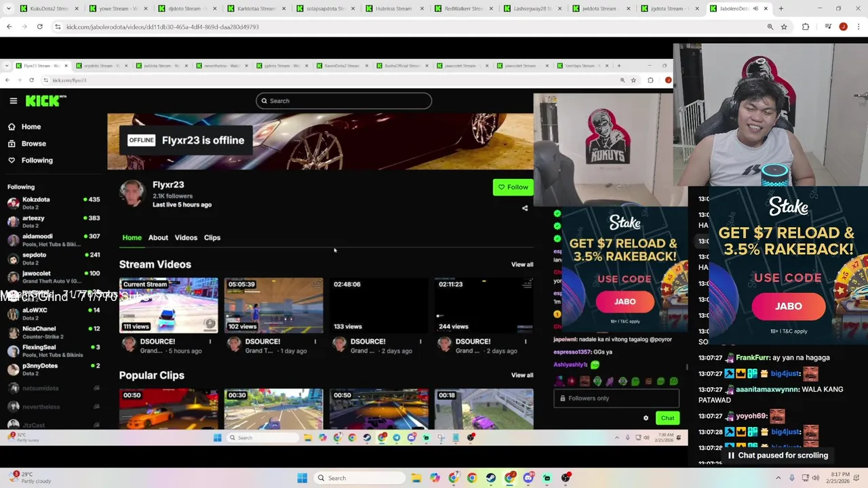Open the 29°C weather widget

28,478
